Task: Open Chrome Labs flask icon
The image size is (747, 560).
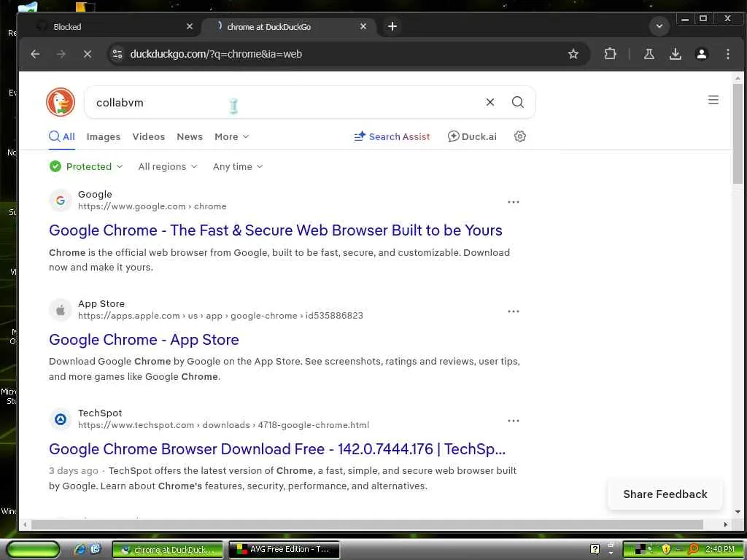Action: coord(649,54)
